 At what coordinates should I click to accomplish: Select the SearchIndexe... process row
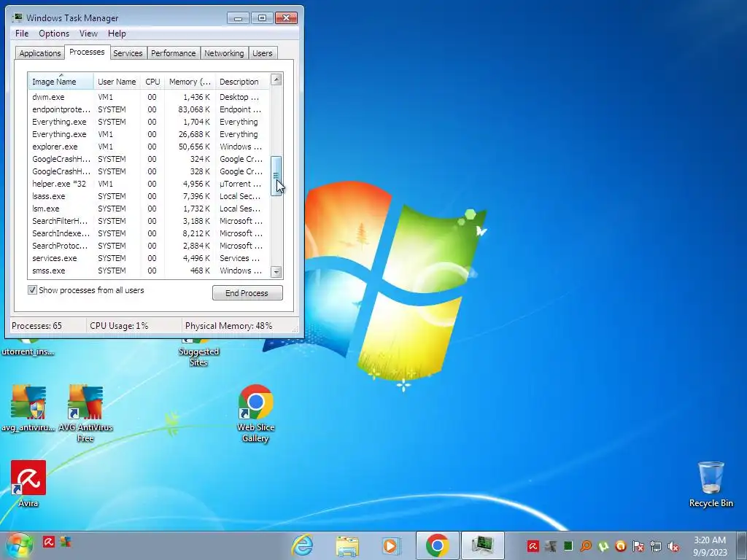click(149, 233)
